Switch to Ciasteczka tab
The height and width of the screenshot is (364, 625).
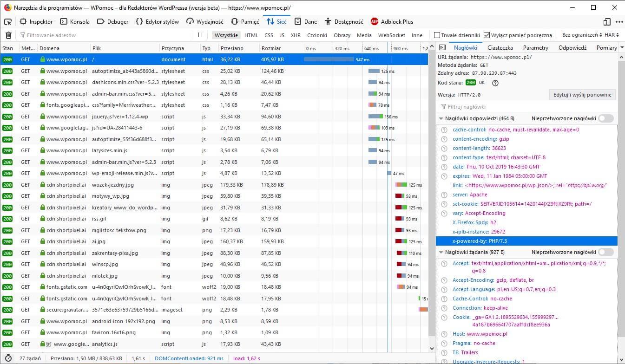500,48
